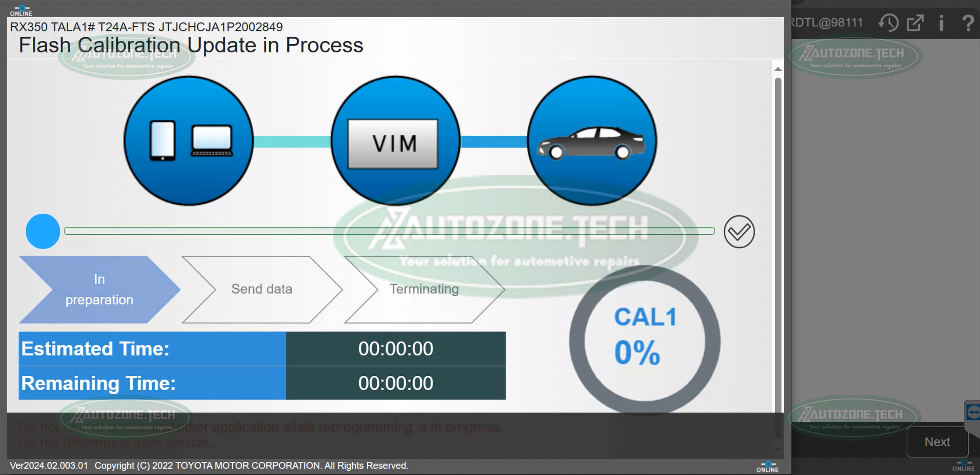Screen dimensions: 980x475
Task: Click the completion checkmark circle
Action: pyautogui.click(x=739, y=231)
